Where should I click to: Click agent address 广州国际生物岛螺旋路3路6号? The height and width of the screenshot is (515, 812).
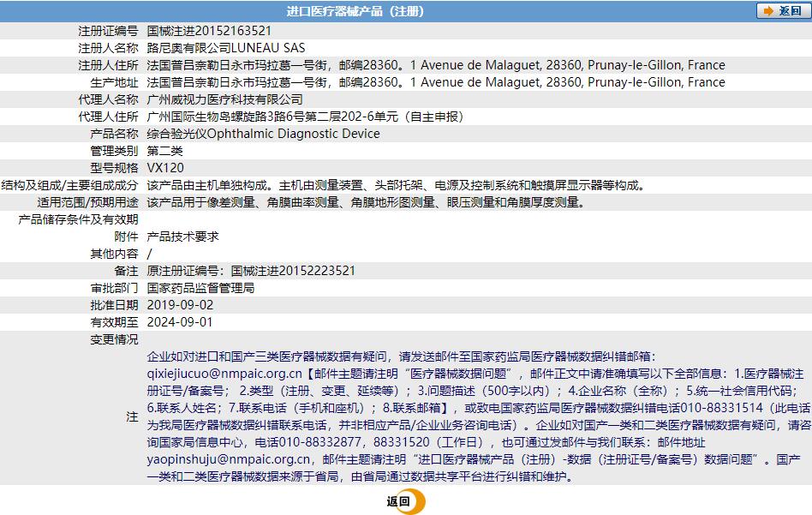pos(225,116)
